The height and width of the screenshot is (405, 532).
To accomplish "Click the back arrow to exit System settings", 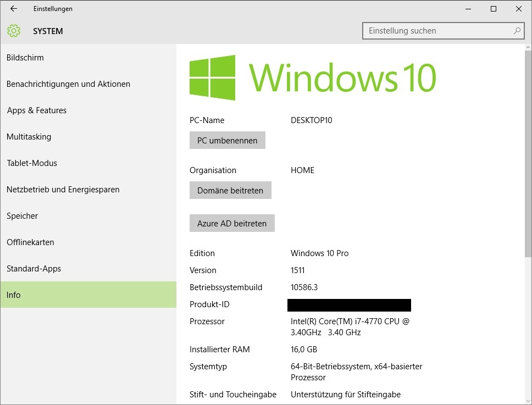I will tap(13, 9).
